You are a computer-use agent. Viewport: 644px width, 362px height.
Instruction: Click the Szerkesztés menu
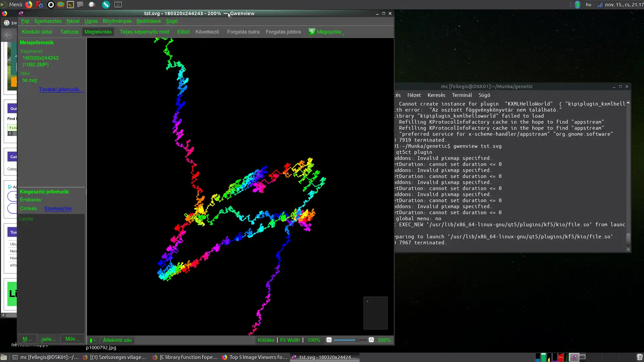click(x=48, y=21)
